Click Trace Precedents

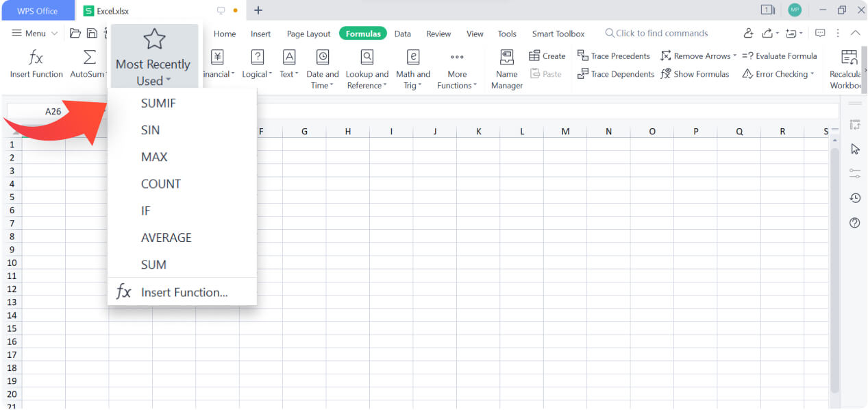click(x=614, y=56)
